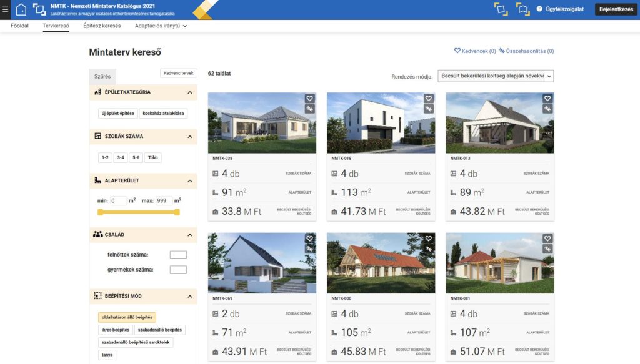Image resolution: width=640 pixels, height=364 pixels.
Task: Open the Rendezés módja sort dropdown
Action: pyautogui.click(x=496, y=76)
